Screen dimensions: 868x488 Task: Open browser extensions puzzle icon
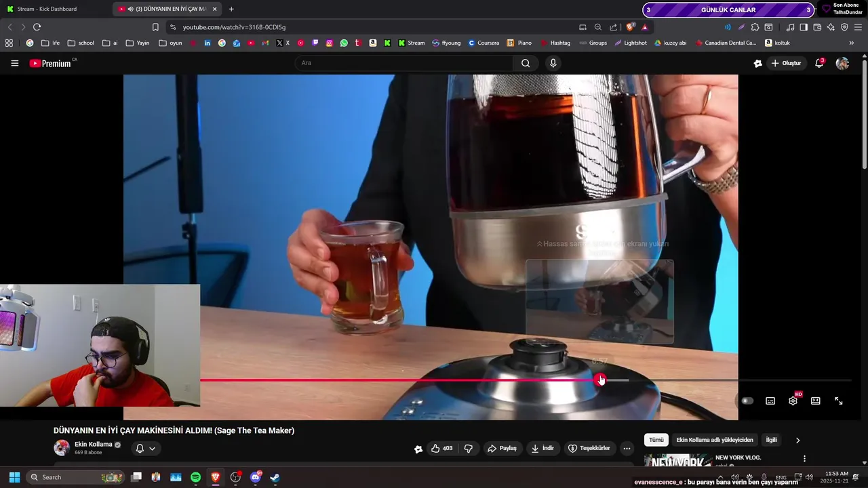click(x=755, y=27)
